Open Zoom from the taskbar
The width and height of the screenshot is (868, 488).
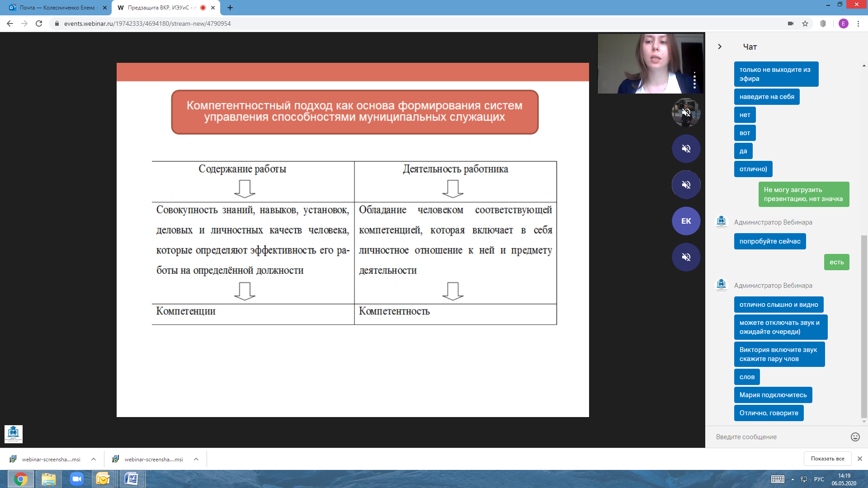tap(76, 479)
